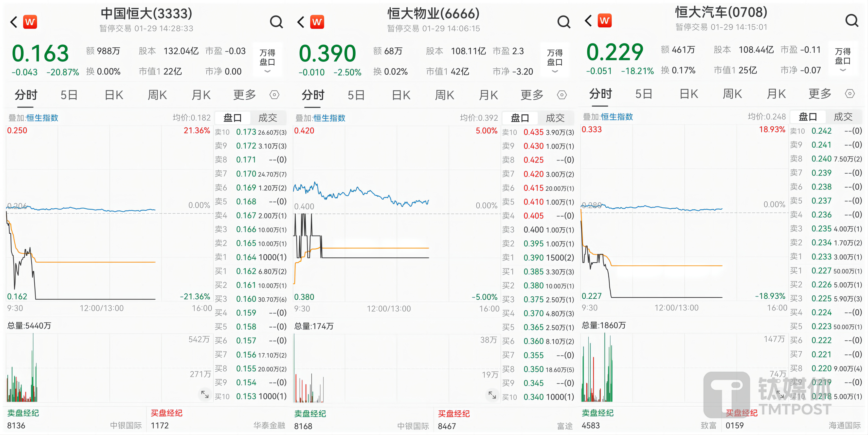The image size is (868, 435).
Task: Click 恒生指数 overlay link in 中国恒大
Action: pos(42,118)
